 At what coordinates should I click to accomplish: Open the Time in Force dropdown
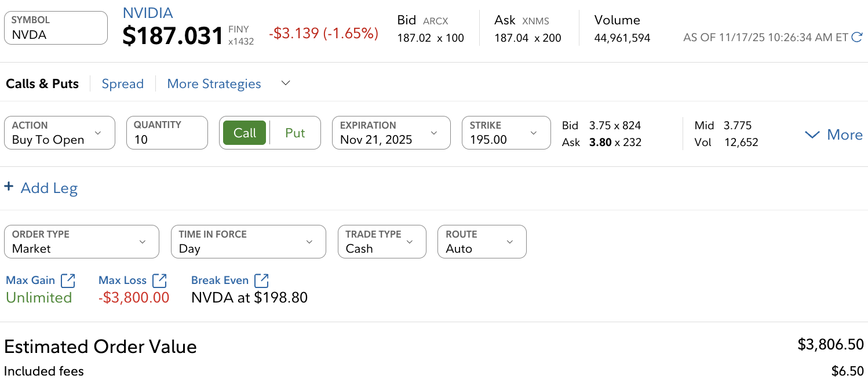(x=248, y=242)
